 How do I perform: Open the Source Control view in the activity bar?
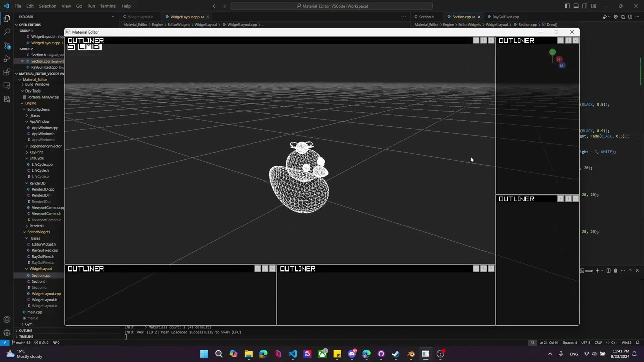(7, 45)
